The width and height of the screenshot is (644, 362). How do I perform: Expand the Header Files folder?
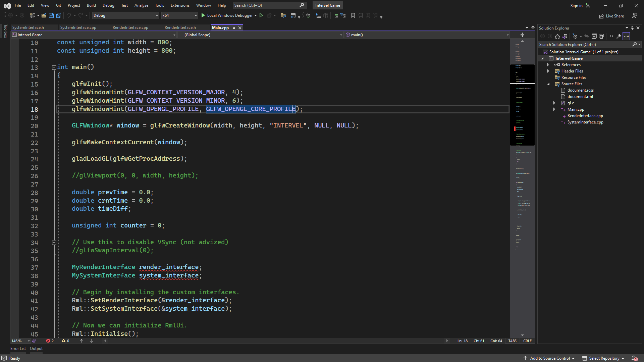(548, 71)
